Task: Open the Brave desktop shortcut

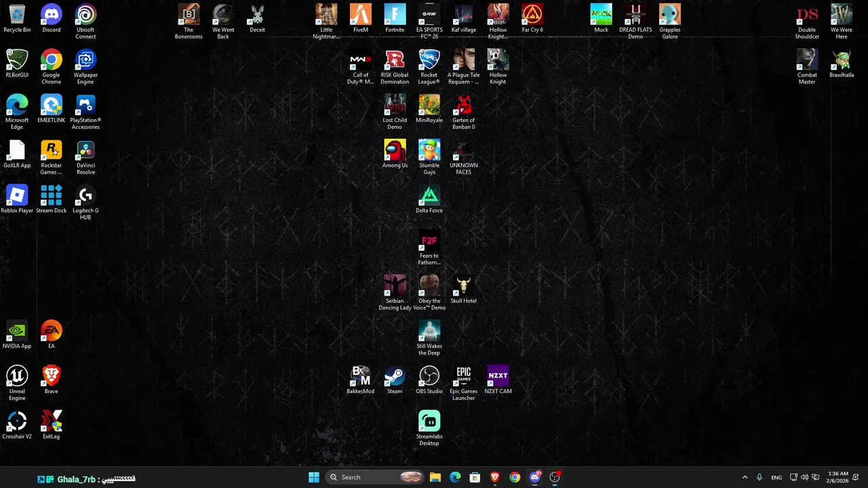Action: [52, 380]
